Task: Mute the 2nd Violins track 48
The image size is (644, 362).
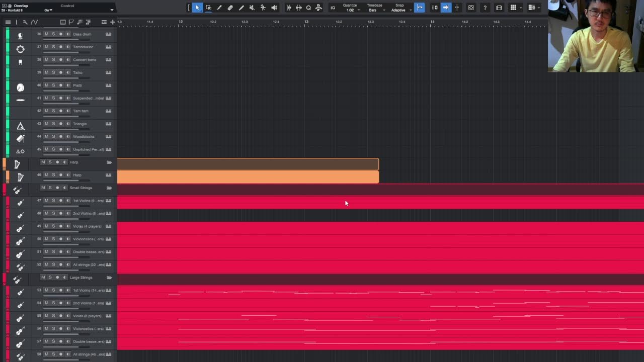Action: click(46, 213)
